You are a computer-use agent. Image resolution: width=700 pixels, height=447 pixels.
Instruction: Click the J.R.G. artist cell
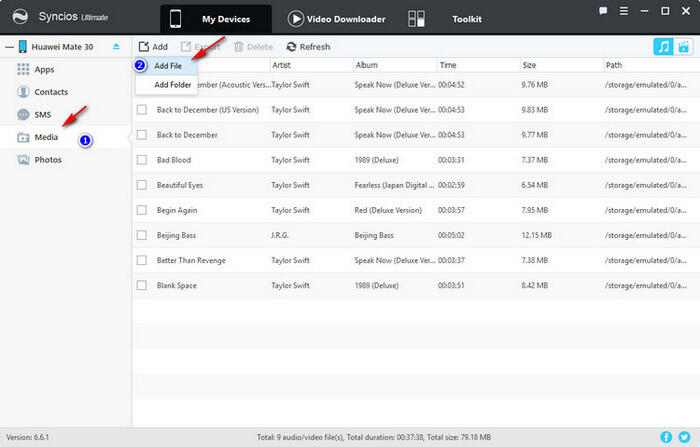pos(280,235)
